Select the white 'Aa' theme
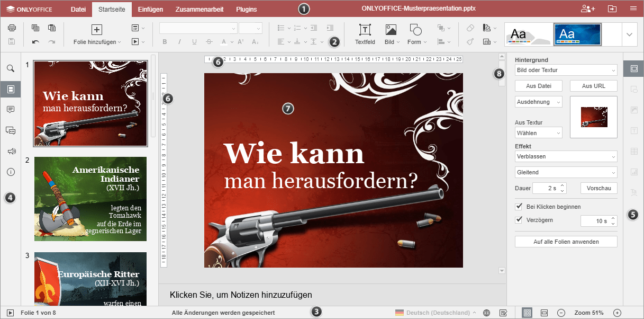The image size is (644, 319). click(x=528, y=34)
